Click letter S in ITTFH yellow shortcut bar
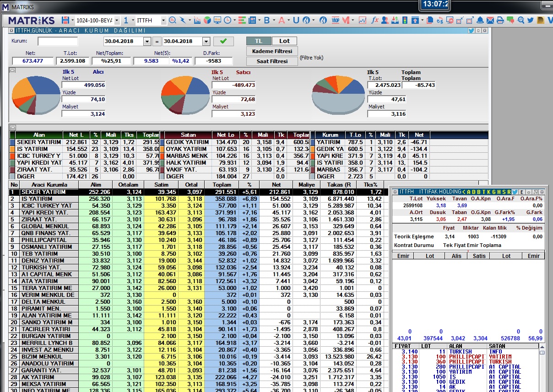 coord(504,192)
